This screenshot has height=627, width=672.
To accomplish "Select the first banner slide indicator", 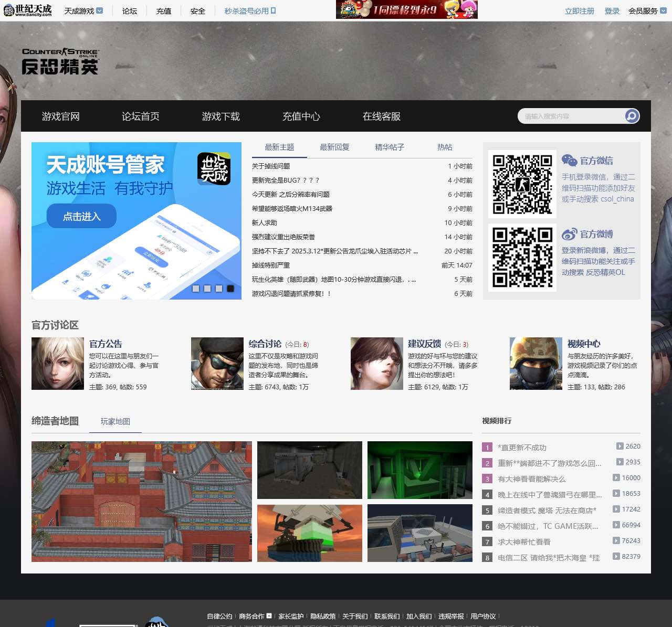I will [x=196, y=289].
